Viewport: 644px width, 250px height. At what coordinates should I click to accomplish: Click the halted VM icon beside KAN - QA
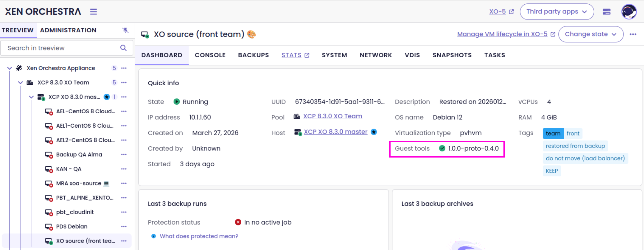49,169
